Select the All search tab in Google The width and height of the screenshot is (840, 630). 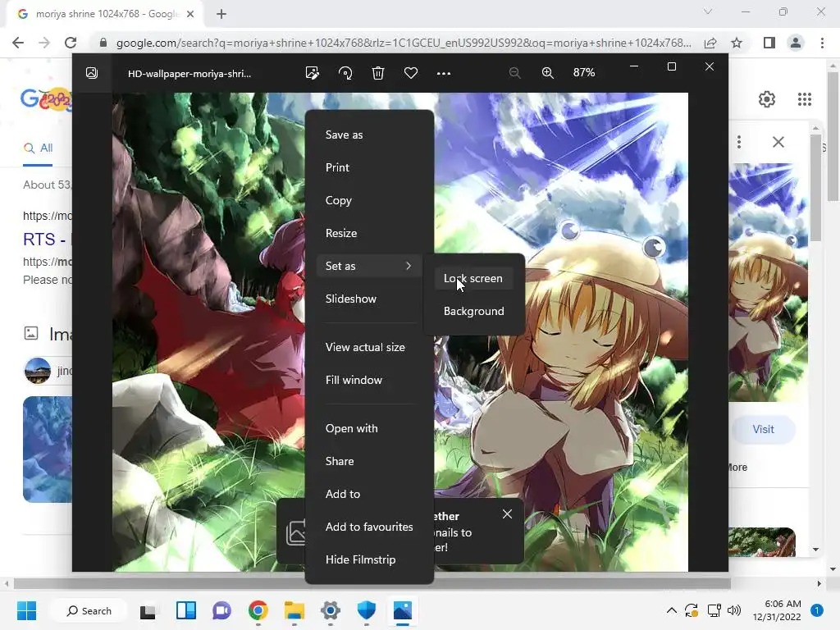(38, 148)
